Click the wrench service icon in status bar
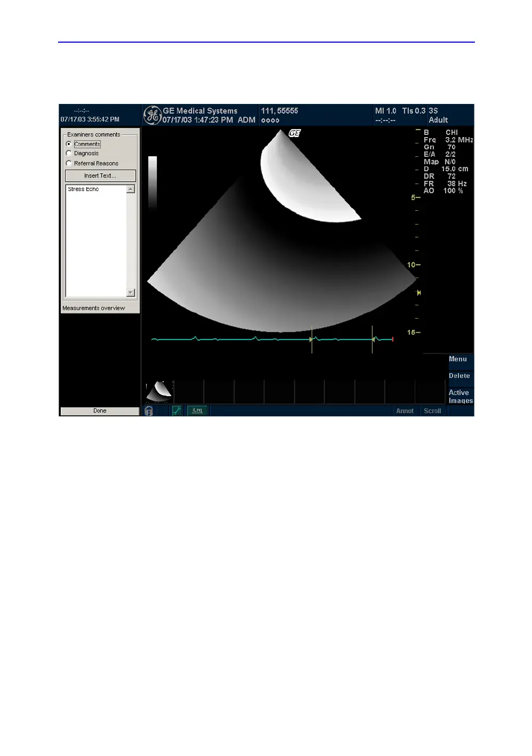Viewport: 532px width, 756px height. point(177,411)
